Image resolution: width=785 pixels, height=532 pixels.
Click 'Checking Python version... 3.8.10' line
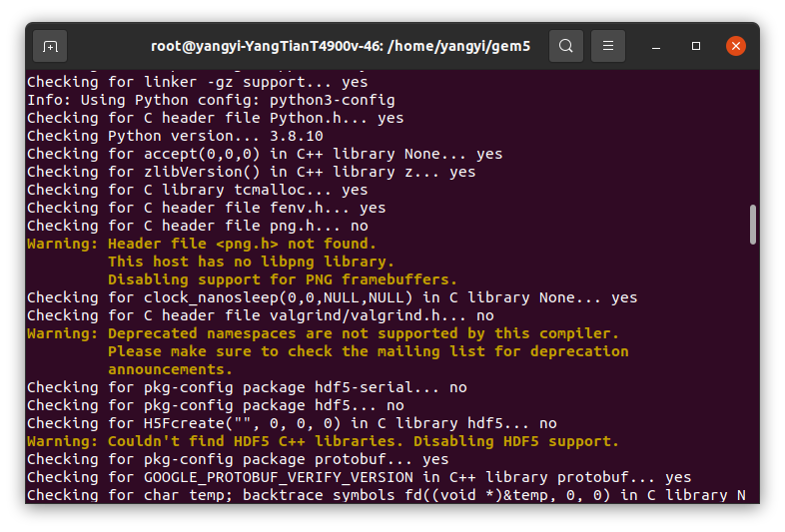[x=175, y=136]
